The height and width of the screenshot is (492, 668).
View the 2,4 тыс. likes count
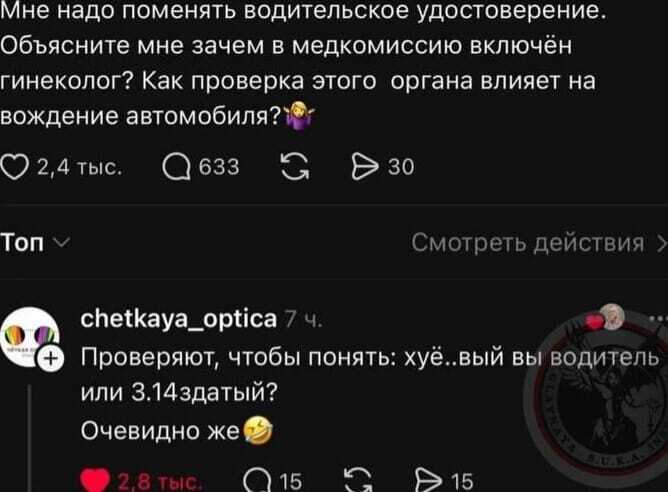[x=80, y=167]
